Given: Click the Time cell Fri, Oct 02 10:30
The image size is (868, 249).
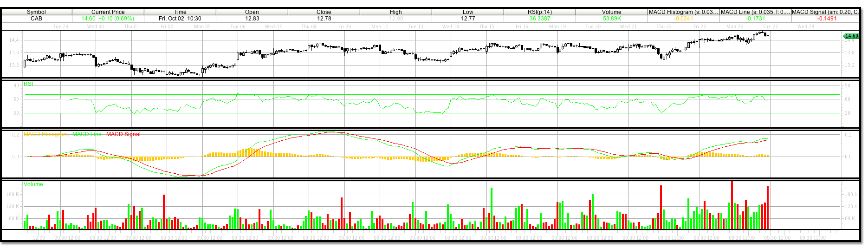Looking at the screenshot, I should (180, 19).
